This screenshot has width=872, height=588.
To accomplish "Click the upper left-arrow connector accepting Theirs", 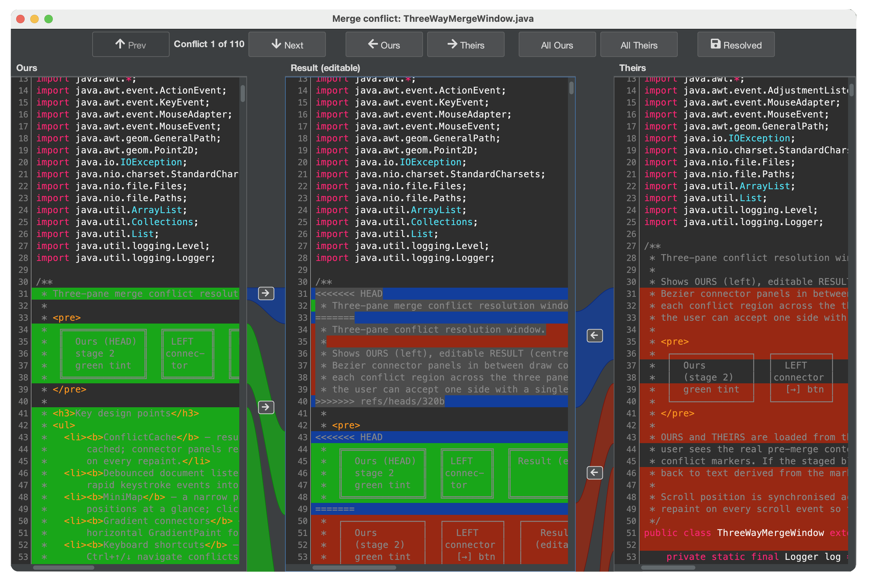I will pyautogui.click(x=594, y=336).
